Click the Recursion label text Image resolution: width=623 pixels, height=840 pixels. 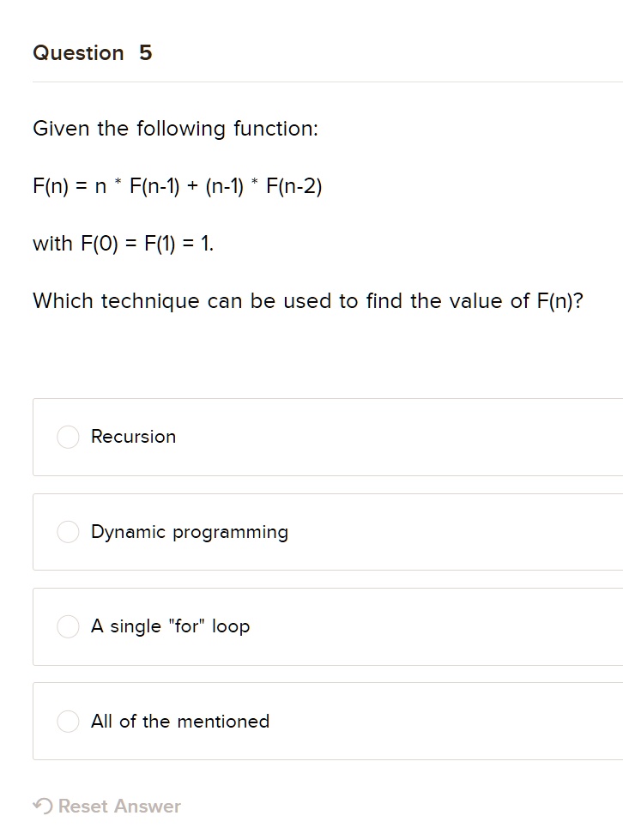133,437
